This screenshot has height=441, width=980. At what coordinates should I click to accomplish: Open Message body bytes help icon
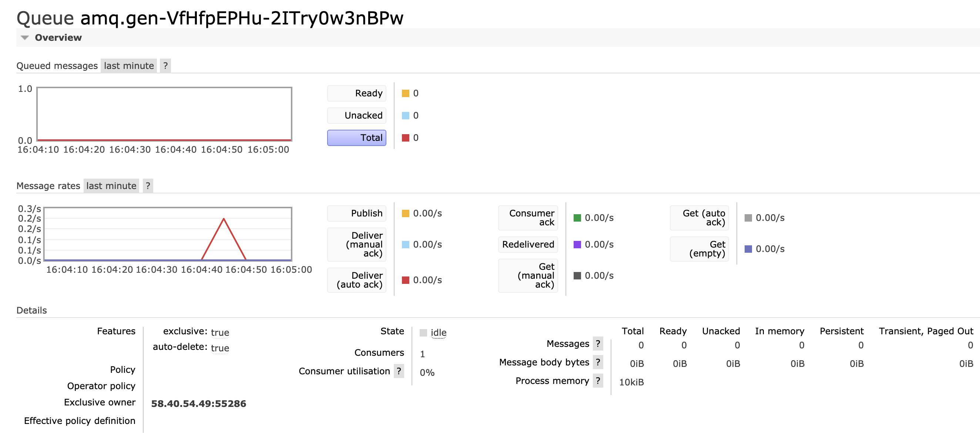(x=598, y=362)
